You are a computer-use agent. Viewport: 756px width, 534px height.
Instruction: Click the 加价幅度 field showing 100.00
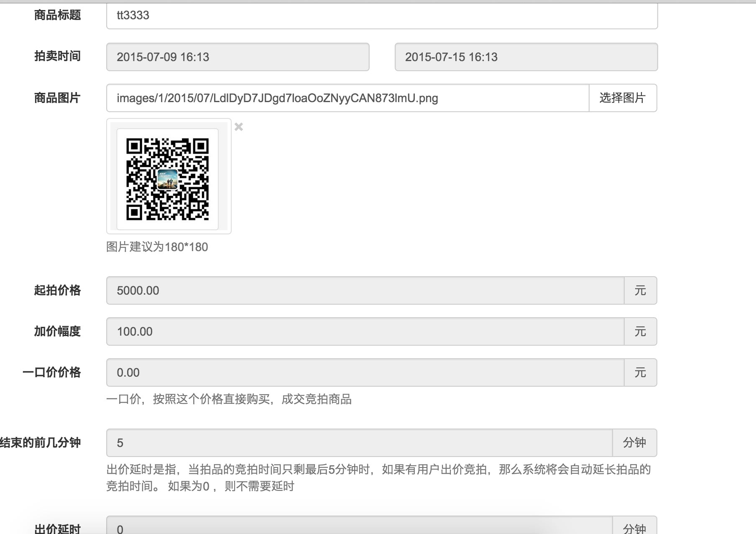click(365, 331)
